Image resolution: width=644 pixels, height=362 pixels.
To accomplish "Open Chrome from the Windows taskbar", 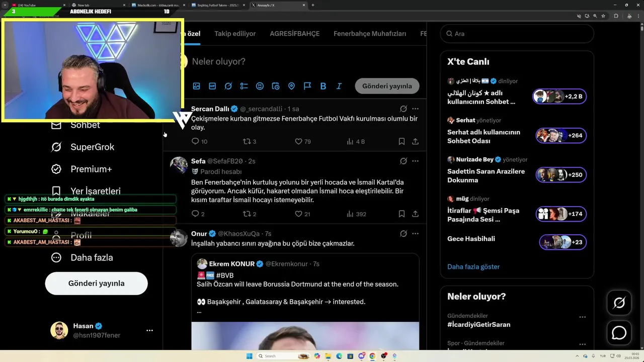I will pyautogui.click(x=372, y=356).
